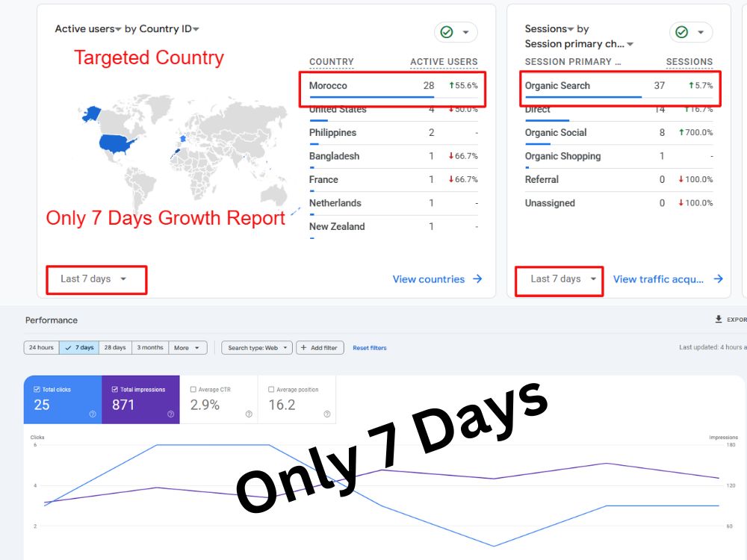The width and height of the screenshot is (747, 560).
Task: Select the Referral channel row
Action: click(x=619, y=179)
